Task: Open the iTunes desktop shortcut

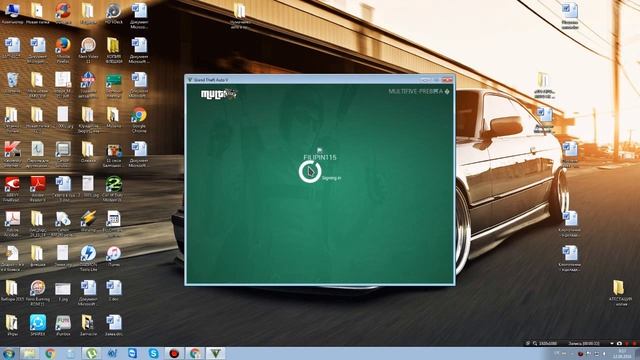Action: click(113, 256)
